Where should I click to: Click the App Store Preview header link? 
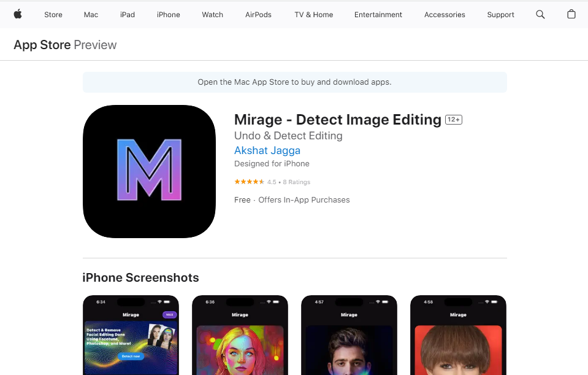[43, 44]
